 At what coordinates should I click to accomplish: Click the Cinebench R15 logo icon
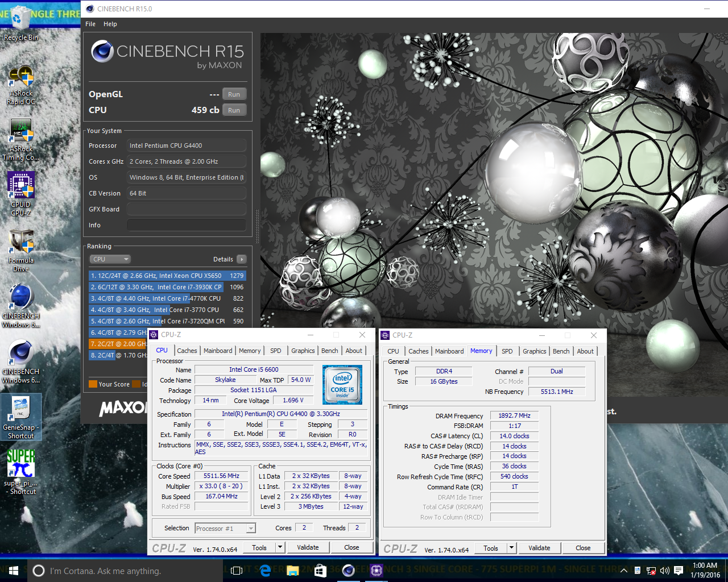(x=102, y=52)
